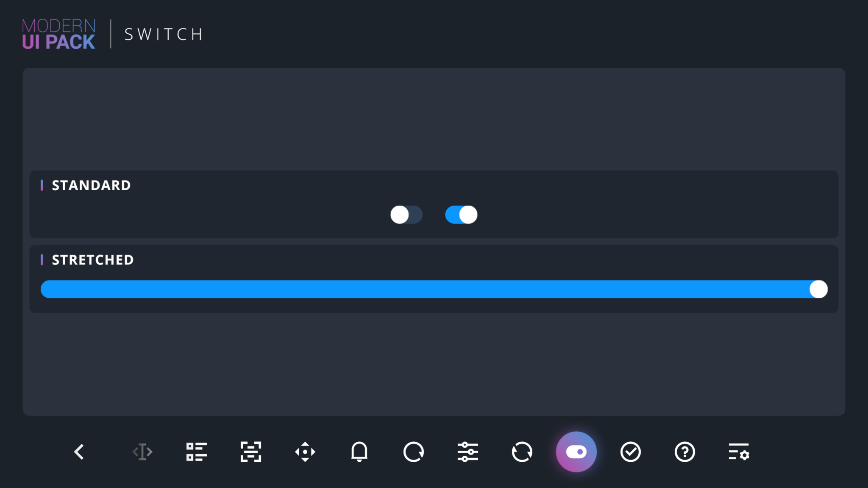The width and height of the screenshot is (868, 488).
Task: Open the list settings icon at far right
Action: click(739, 452)
